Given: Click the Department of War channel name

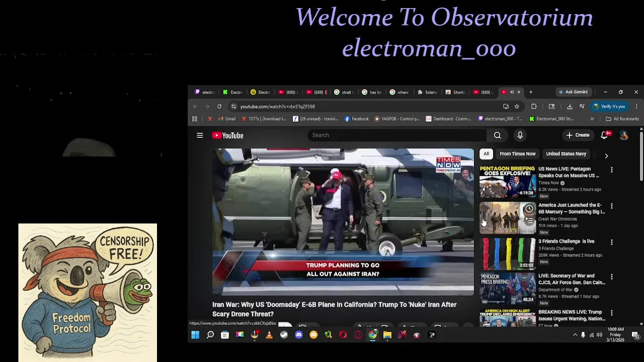Looking at the screenshot, I should pos(555,290).
